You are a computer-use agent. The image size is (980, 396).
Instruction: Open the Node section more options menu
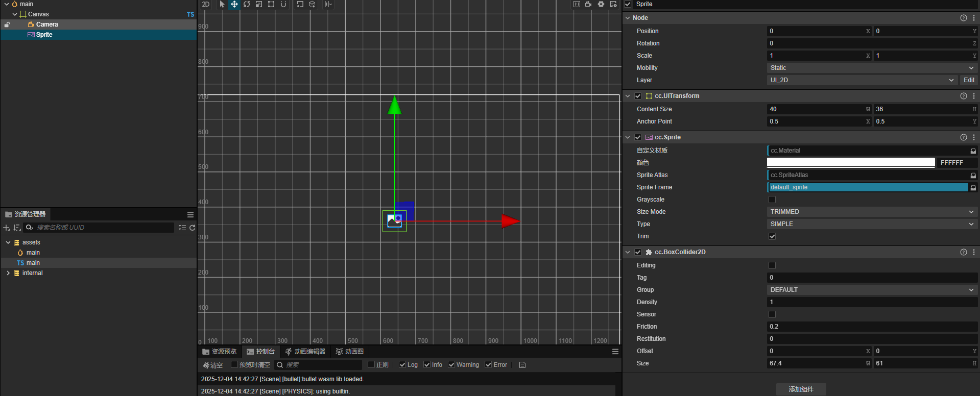click(x=974, y=18)
